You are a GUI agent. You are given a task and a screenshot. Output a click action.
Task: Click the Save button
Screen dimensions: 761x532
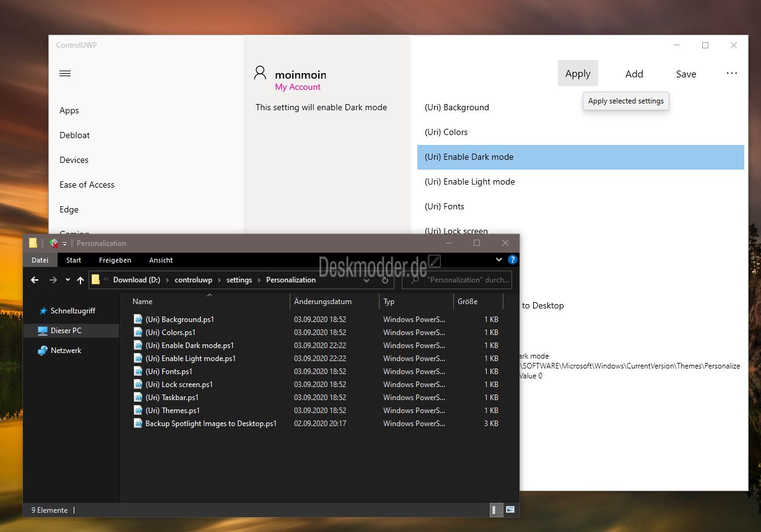[685, 73]
